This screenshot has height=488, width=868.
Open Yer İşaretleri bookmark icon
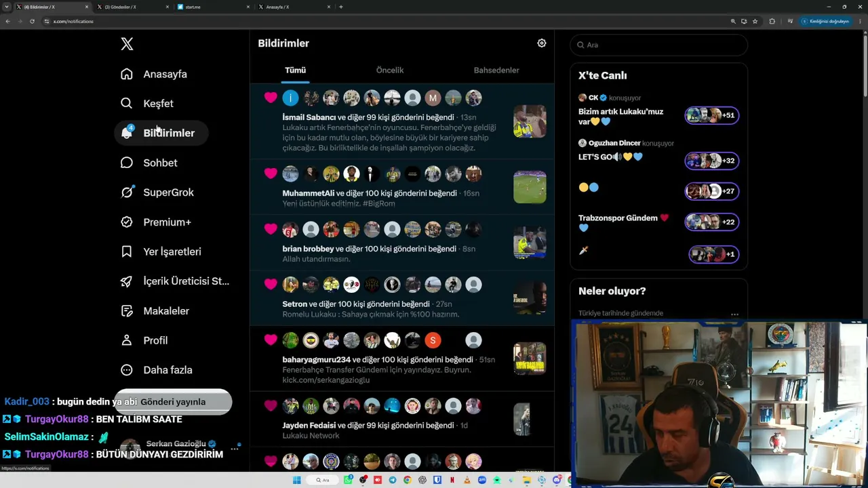[x=126, y=251]
